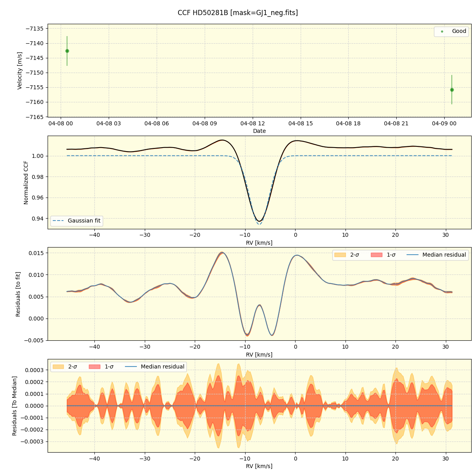
Task: Click 'Median residual' in the third panel legend
Action: pos(444,255)
